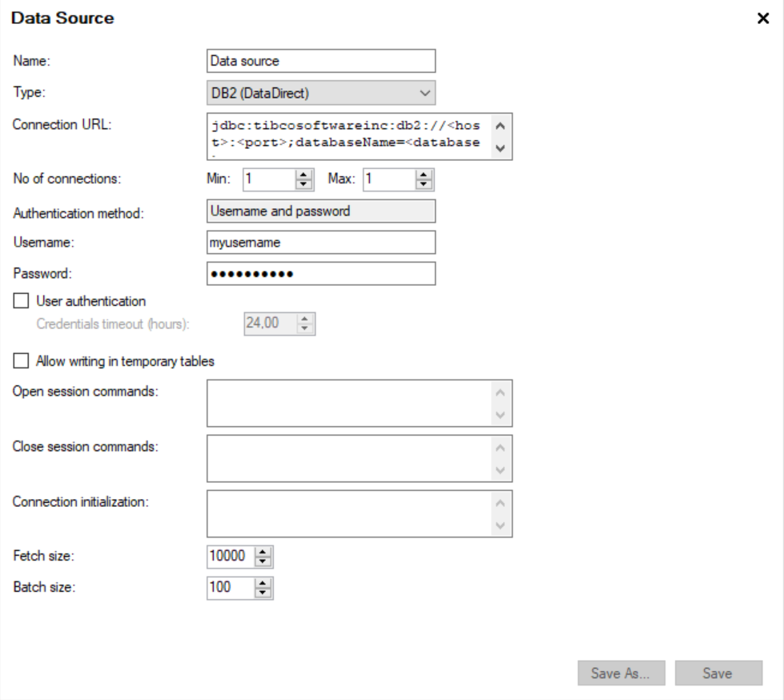784x700 pixels.
Task: Enable the User authentication checkbox
Action: tap(22, 302)
